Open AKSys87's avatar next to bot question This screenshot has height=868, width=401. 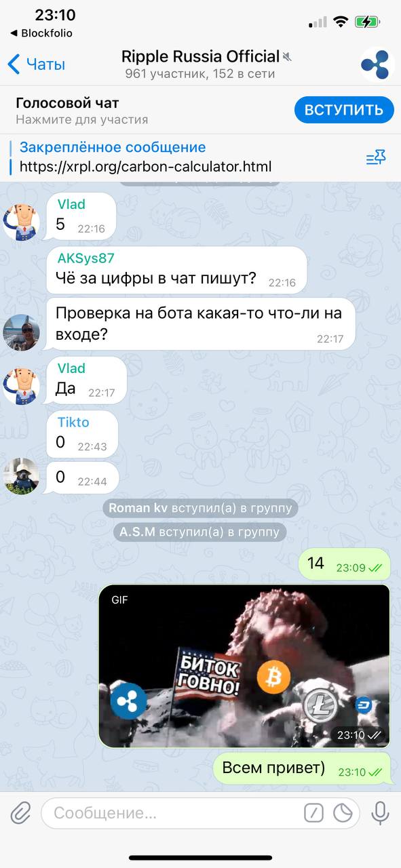(x=22, y=332)
